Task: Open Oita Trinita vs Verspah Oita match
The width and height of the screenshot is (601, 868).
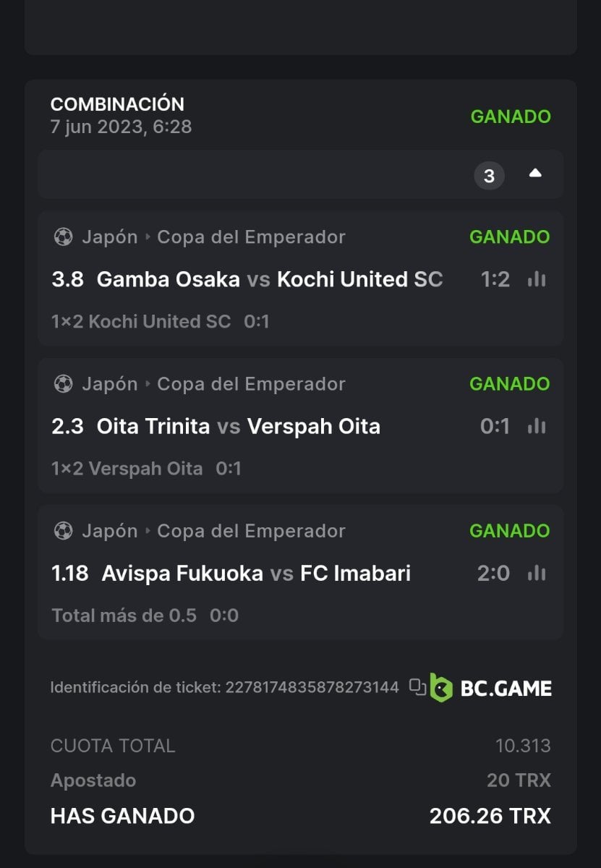Action: (x=238, y=426)
